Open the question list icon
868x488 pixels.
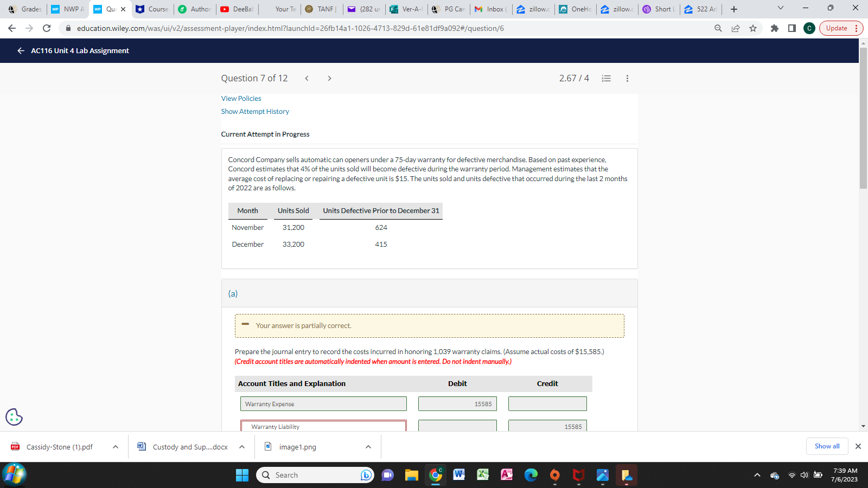tap(607, 78)
